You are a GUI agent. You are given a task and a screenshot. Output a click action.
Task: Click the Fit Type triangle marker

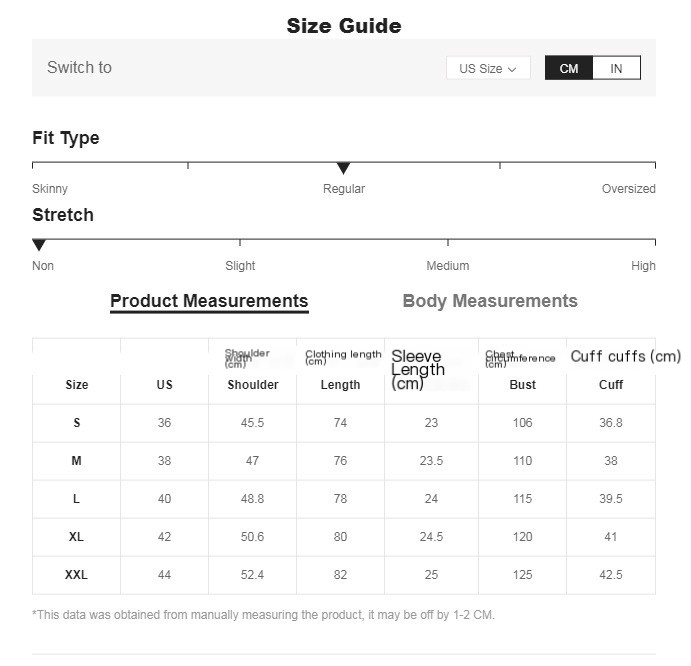(x=343, y=168)
